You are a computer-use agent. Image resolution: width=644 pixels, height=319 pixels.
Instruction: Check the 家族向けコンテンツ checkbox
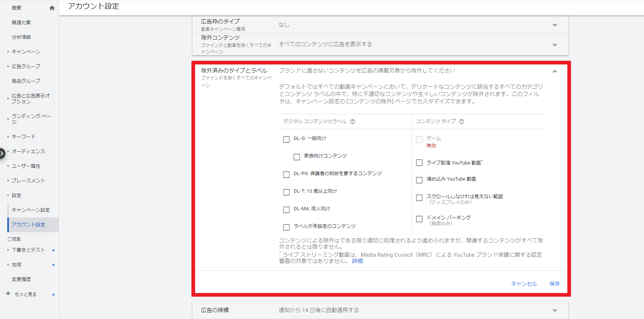[x=297, y=157]
